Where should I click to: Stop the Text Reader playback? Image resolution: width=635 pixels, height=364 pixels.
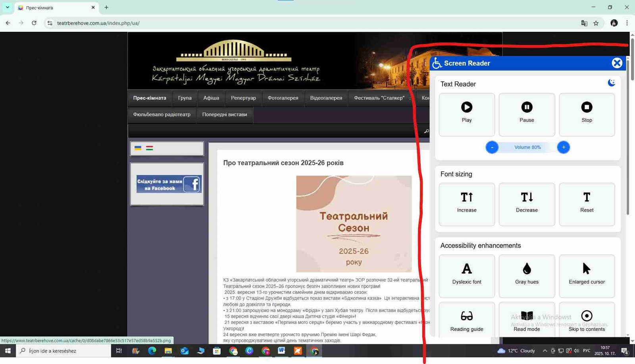click(587, 114)
